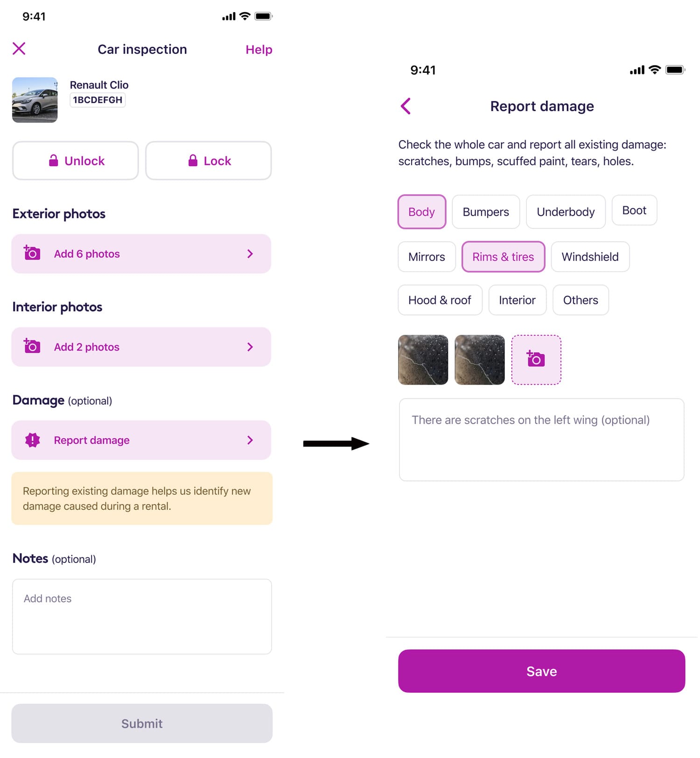This screenshot has height=758, width=700.
Task: Open the Help link
Action: [259, 49]
